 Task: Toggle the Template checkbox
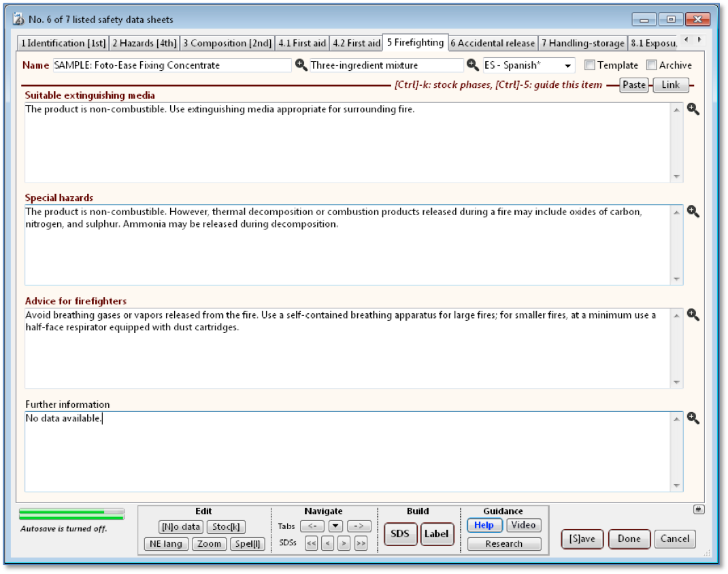[x=590, y=65]
